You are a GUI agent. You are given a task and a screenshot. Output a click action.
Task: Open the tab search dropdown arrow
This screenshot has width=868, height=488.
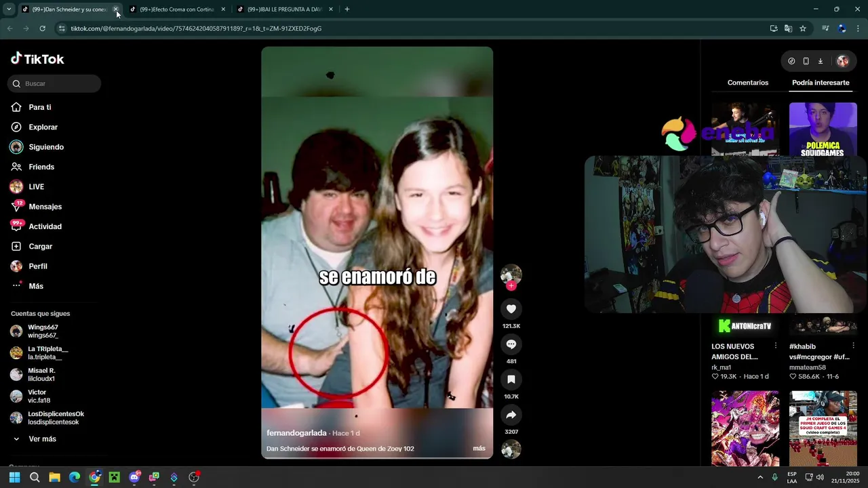tap(9, 9)
